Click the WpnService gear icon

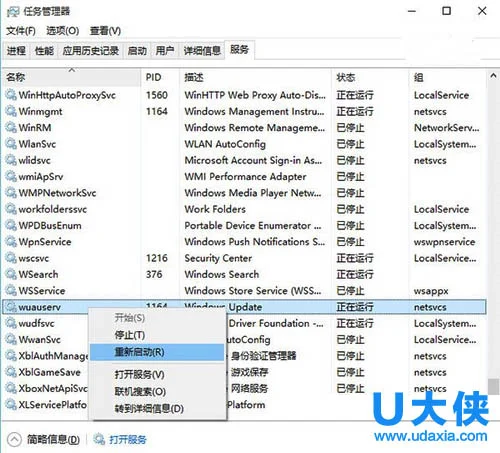pyautogui.click(x=11, y=242)
